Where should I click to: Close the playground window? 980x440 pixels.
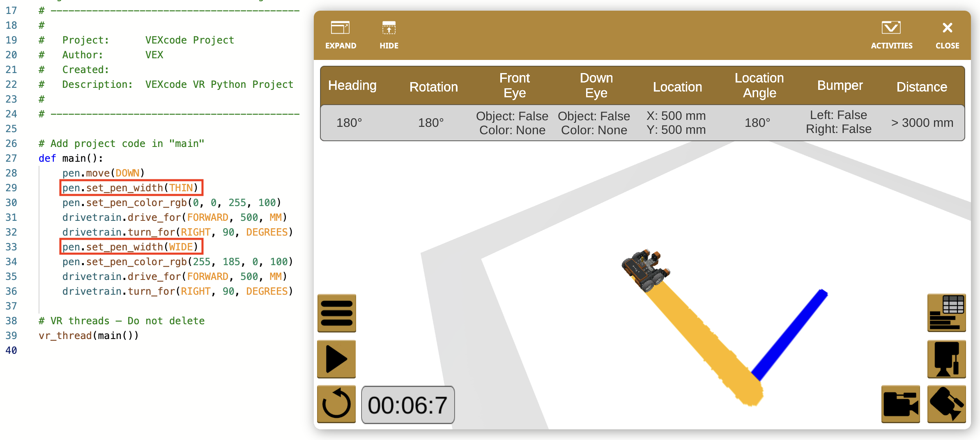947,35
